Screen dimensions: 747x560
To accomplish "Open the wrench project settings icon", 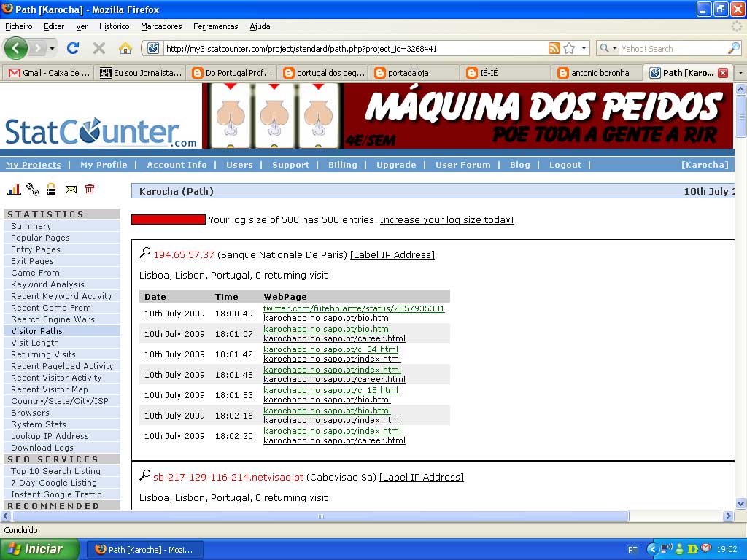I will [33, 190].
